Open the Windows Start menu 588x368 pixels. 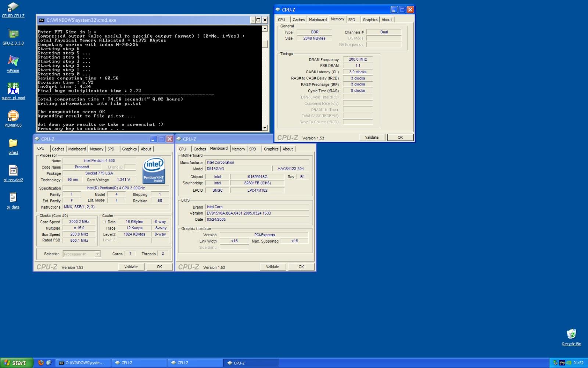coord(17,363)
